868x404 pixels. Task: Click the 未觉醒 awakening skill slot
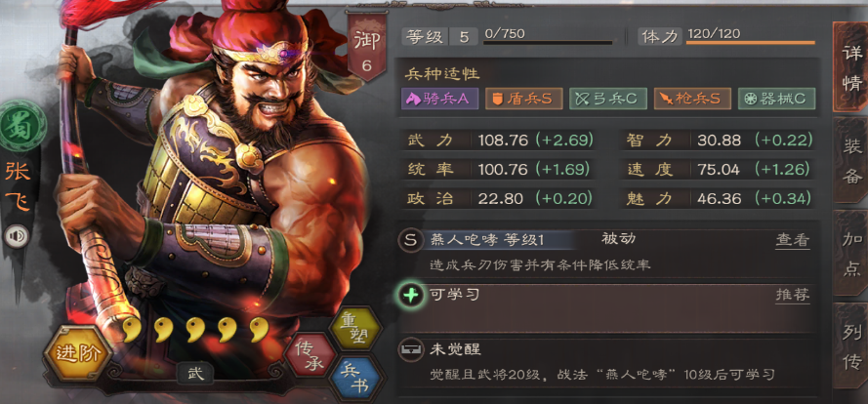[606, 362]
